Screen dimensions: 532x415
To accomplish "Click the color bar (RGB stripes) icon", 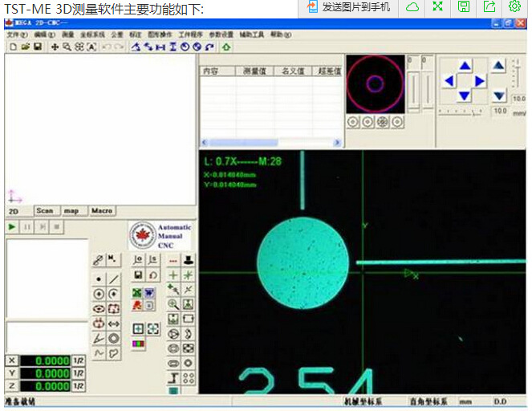I will (x=138, y=344).
